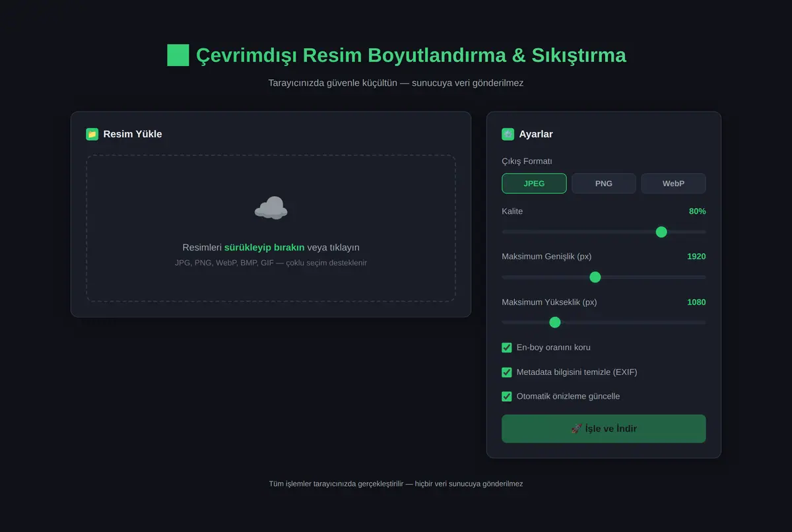Click the Maksimum Yükseklik slider handle
The image size is (792, 532).
click(555, 322)
